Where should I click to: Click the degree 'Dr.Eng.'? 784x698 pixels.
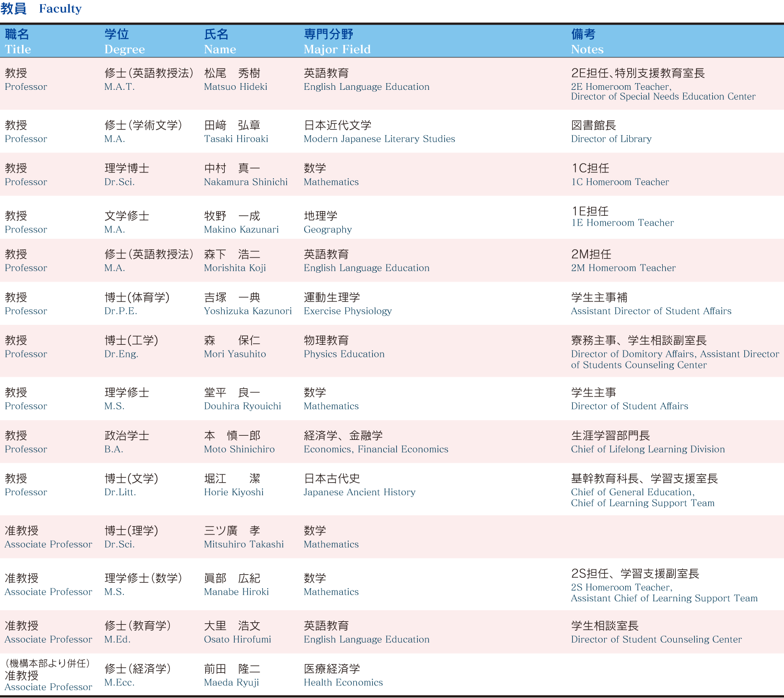pyautogui.click(x=121, y=354)
